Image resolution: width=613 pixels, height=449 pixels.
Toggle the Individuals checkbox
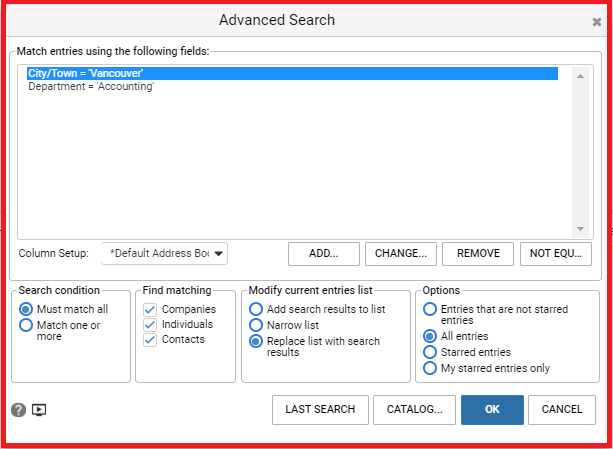point(150,324)
